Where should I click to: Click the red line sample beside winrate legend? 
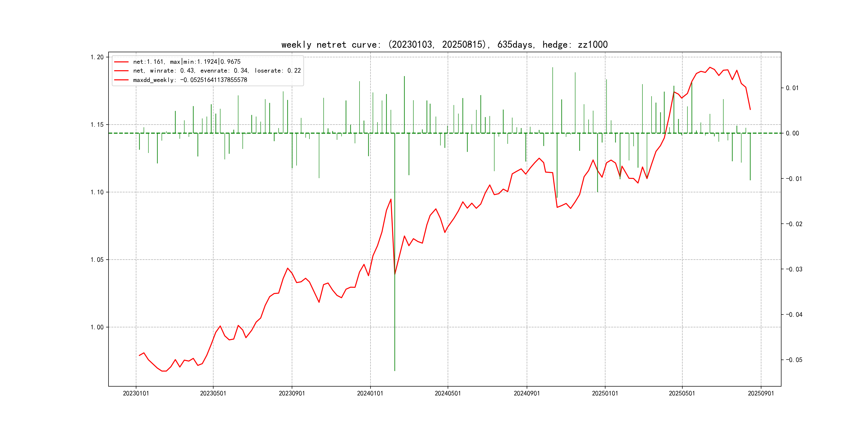(121, 71)
